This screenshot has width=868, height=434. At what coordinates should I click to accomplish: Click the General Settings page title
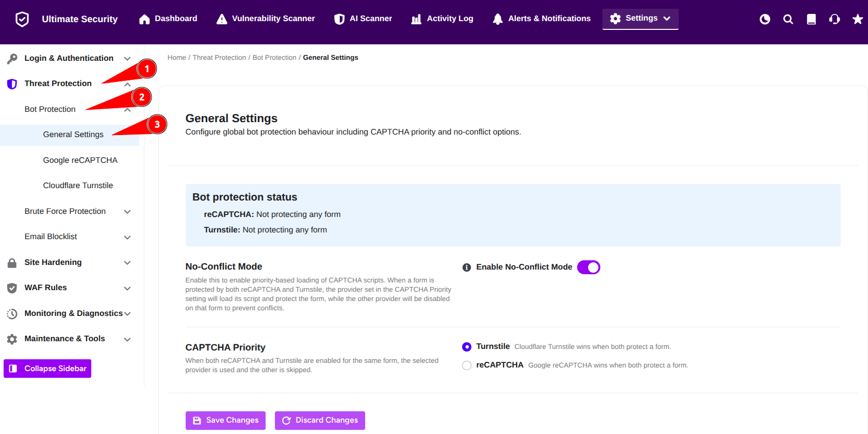[x=232, y=119]
